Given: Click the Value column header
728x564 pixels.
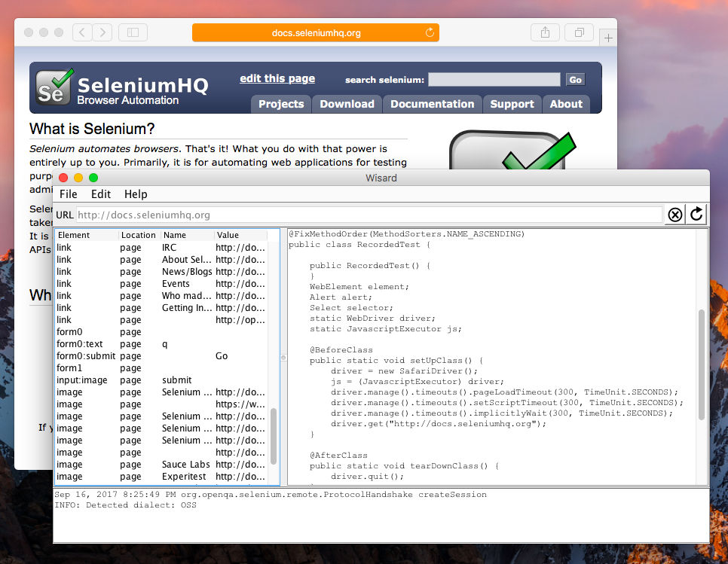Looking at the screenshot, I should coord(241,235).
